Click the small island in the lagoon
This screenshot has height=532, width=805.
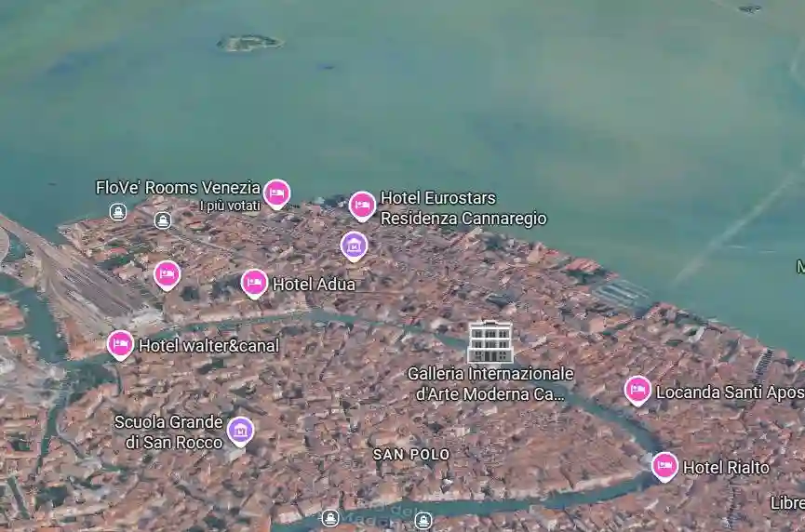coord(249,43)
